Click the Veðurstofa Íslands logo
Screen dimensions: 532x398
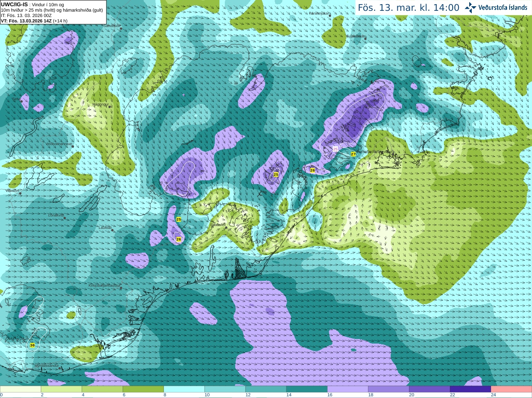(x=496, y=7)
